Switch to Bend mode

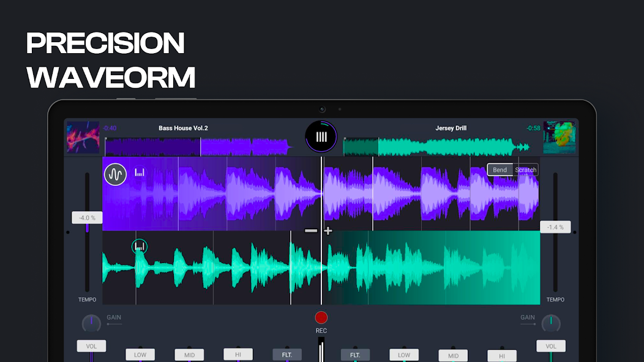tap(500, 169)
